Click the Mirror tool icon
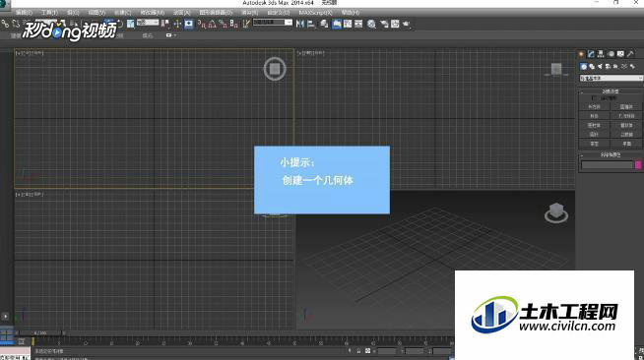This screenshot has width=644, height=360. [x=299, y=24]
